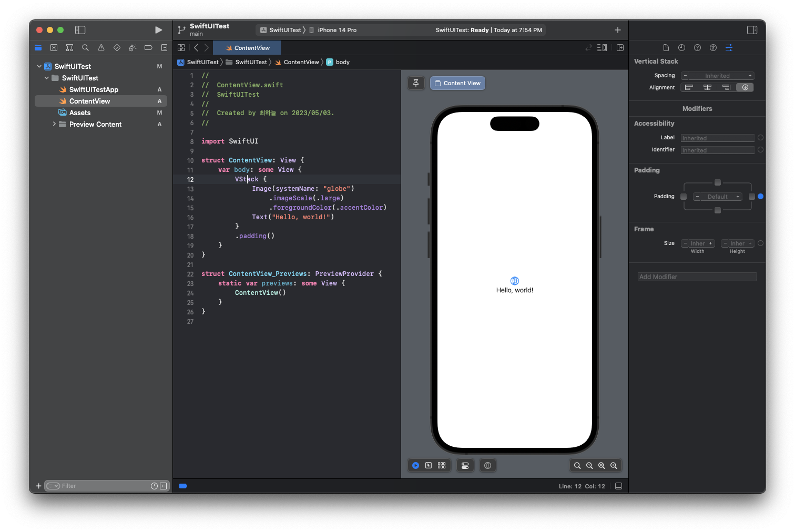Viewport: 795px width, 532px height.
Task: Select ContentView file in navigator
Action: pyautogui.click(x=100, y=101)
